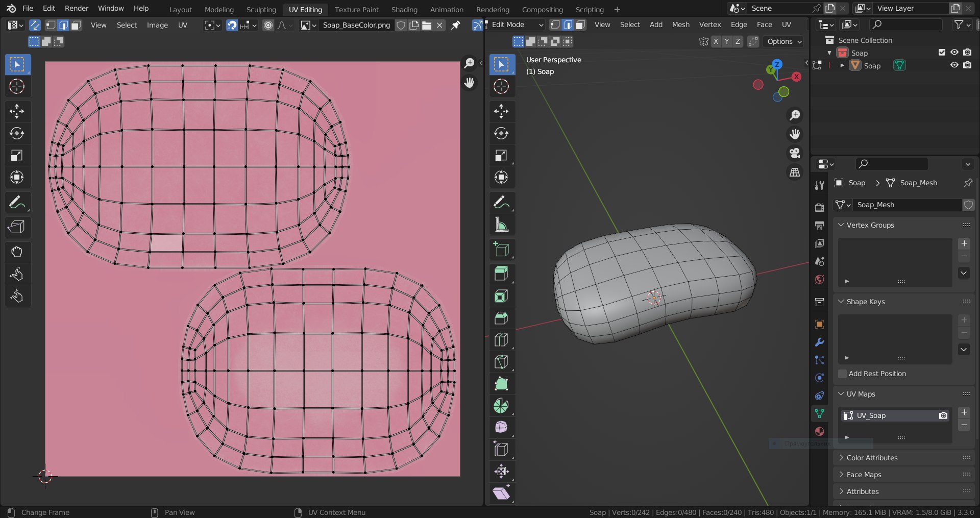Toggle Soap collection exclude checkbox
This screenshot has height=518, width=980.
[x=942, y=53]
